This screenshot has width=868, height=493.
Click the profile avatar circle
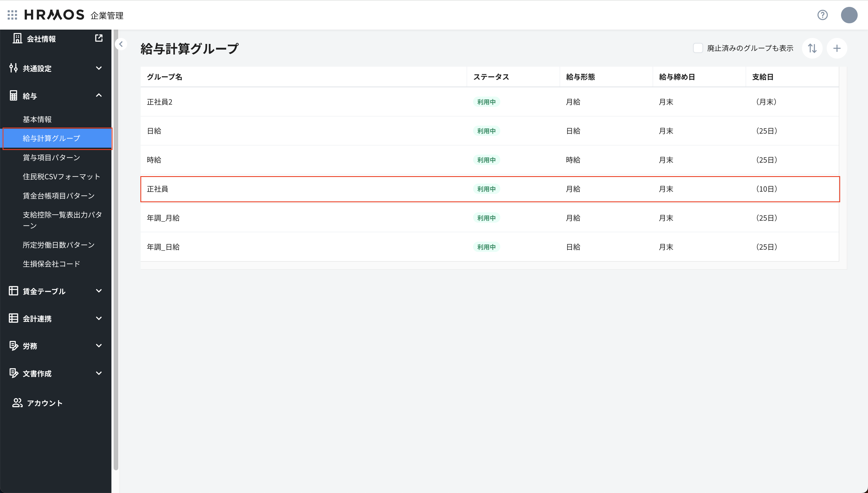[849, 15]
